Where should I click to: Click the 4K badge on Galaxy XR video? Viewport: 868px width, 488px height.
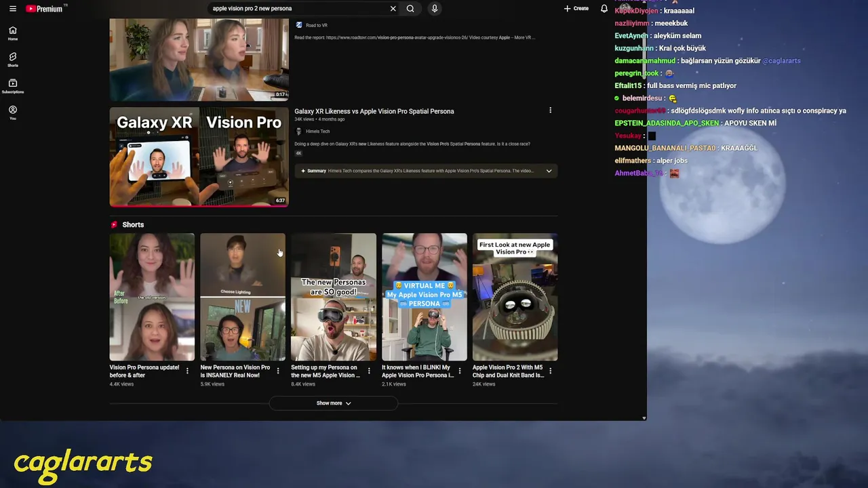[298, 153]
